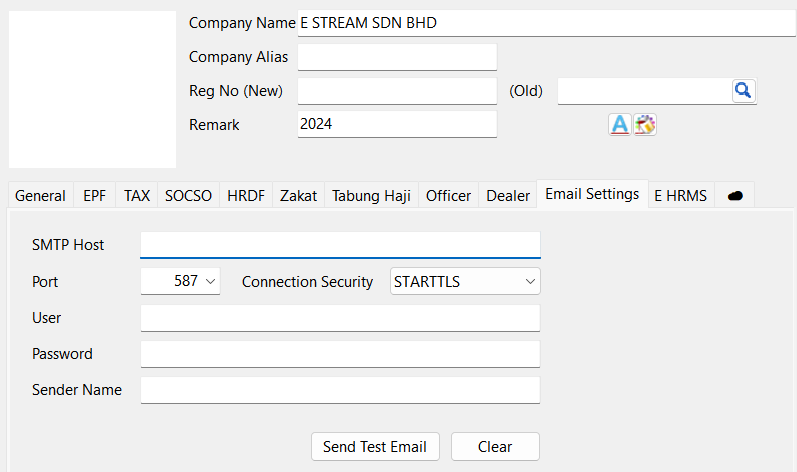Click the Remark field containing 2024
This screenshot has height=472, width=797.
pyautogui.click(x=397, y=124)
